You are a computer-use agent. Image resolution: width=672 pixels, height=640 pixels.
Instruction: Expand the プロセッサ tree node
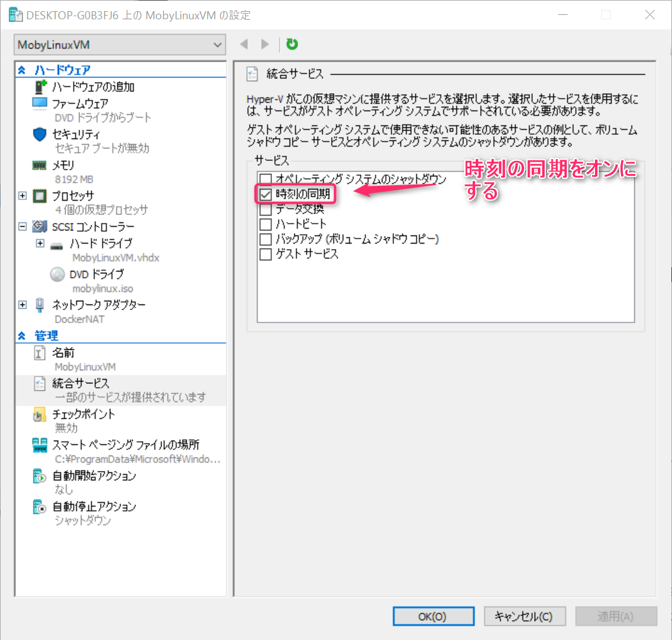23,196
